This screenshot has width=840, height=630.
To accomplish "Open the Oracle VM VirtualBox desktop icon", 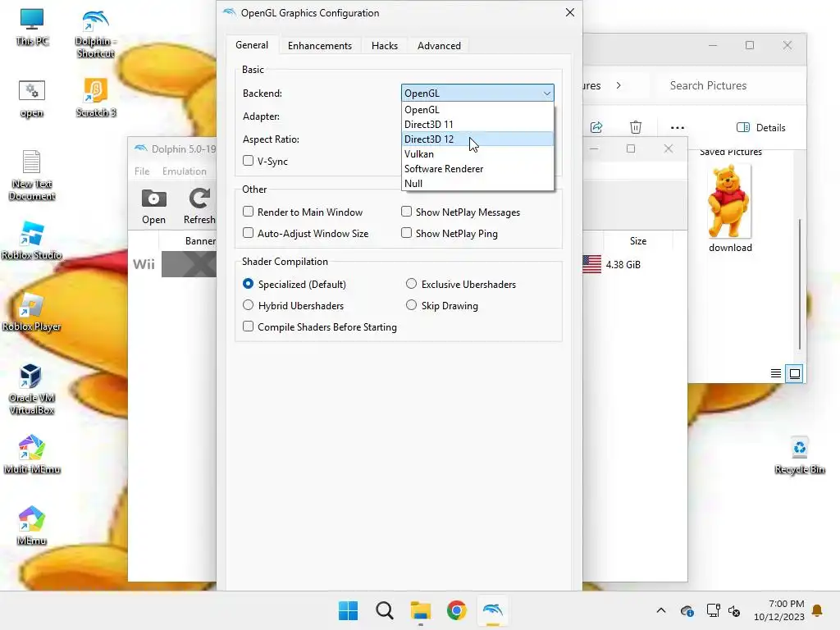I will 32,388.
